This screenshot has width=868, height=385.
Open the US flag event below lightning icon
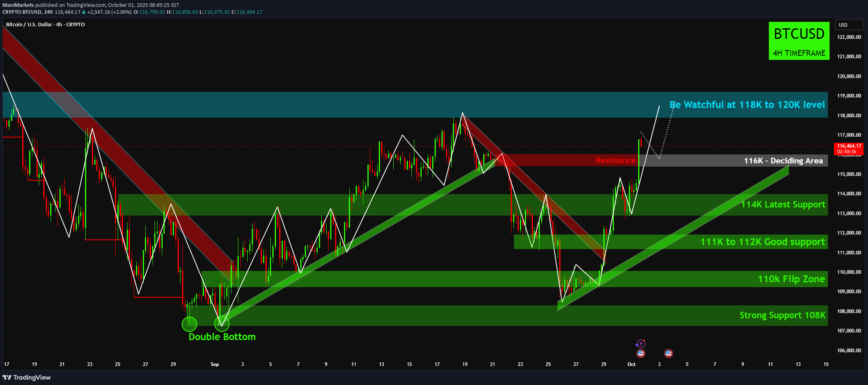pos(641,353)
